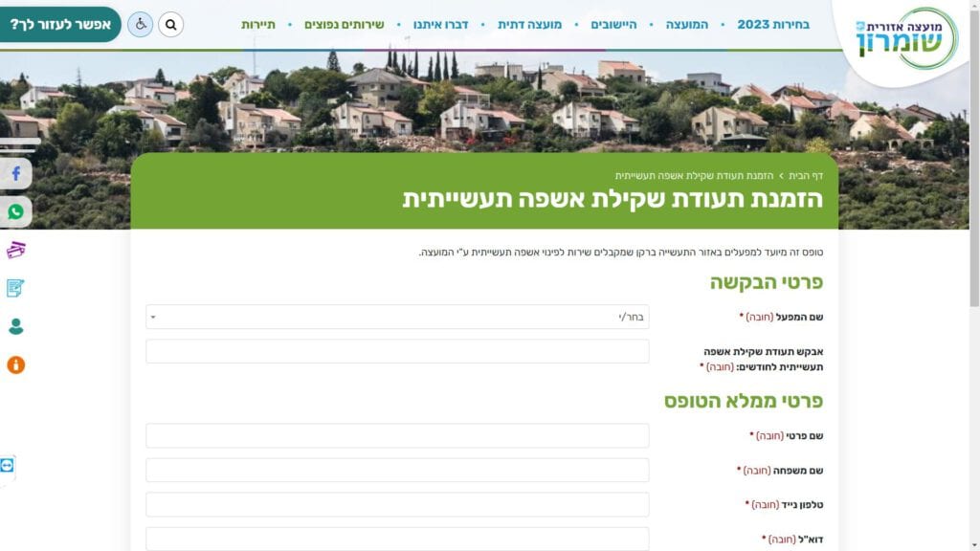Click the Facebook icon in the sidebar
The height and width of the screenshot is (551, 980).
coord(16,174)
